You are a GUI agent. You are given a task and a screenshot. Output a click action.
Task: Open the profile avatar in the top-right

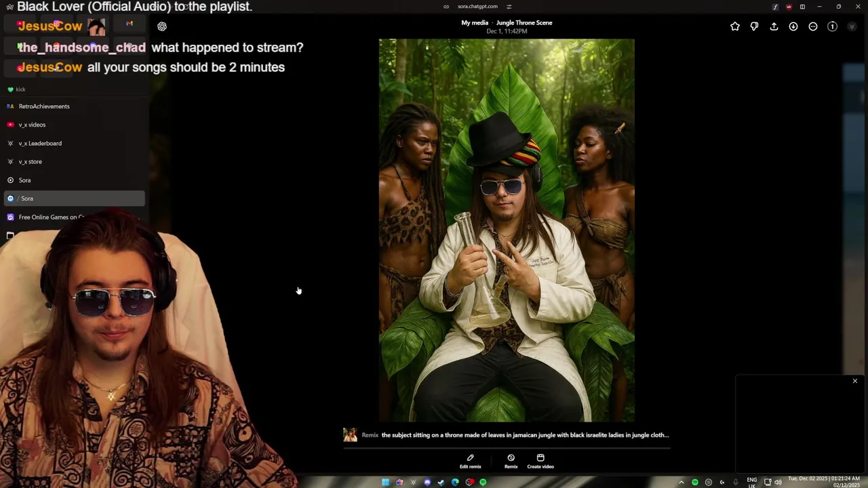[x=852, y=26]
